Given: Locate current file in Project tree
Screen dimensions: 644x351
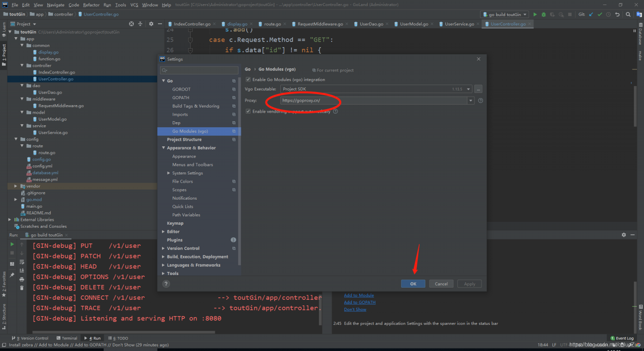Looking at the screenshot, I should pos(131,24).
